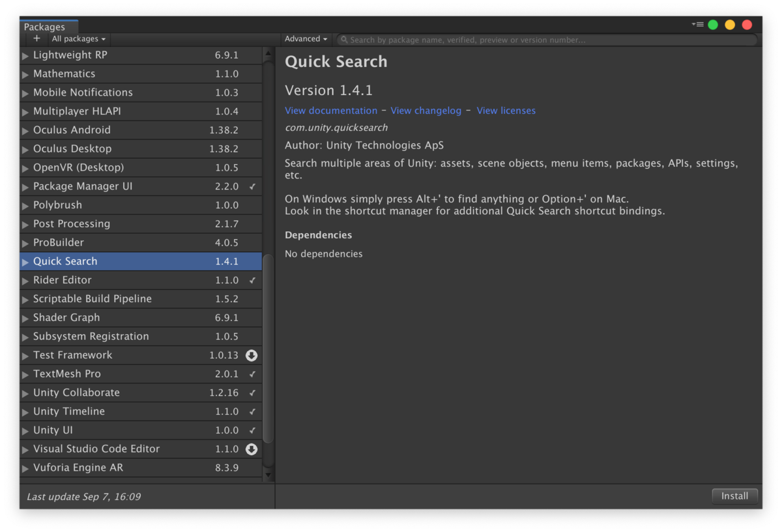The height and width of the screenshot is (532, 782).
Task: Click the installed checkmark beside Unity Timeline
Action: [252, 412]
